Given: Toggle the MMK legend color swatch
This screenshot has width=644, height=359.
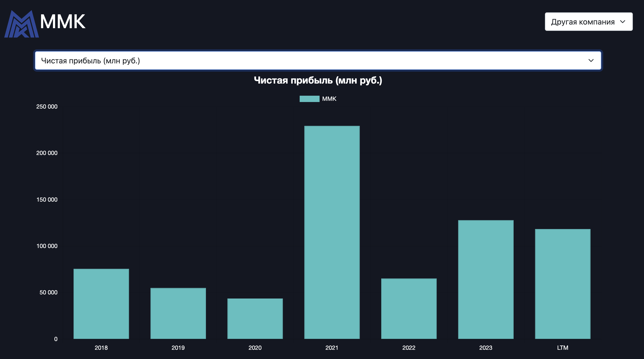Looking at the screenshot, I should tap(309, 99).
